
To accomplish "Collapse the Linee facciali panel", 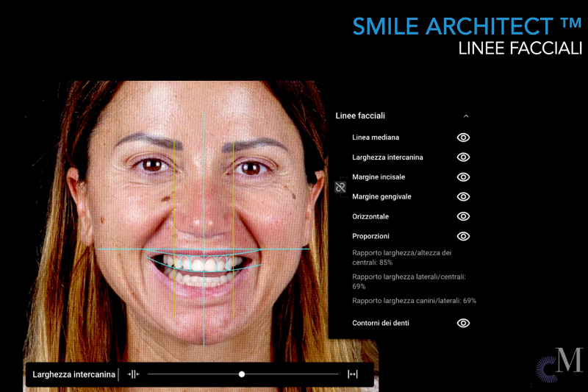I will point(466,116).
